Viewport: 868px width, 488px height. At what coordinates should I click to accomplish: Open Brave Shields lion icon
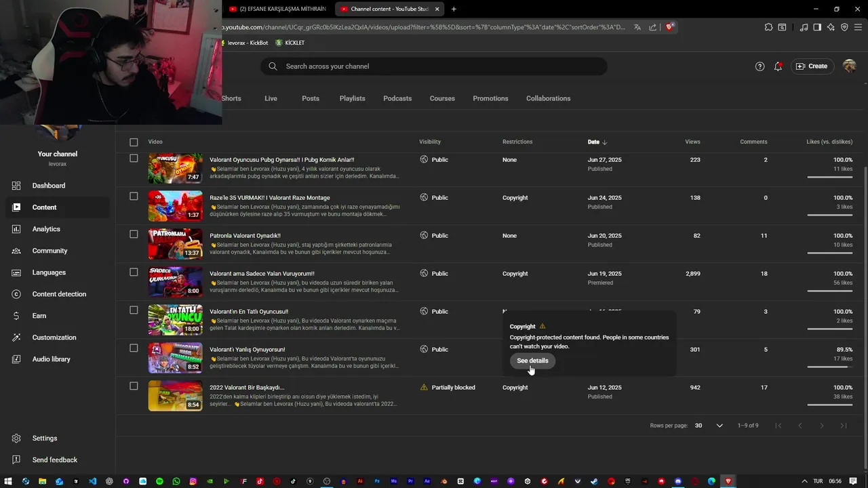669,27
